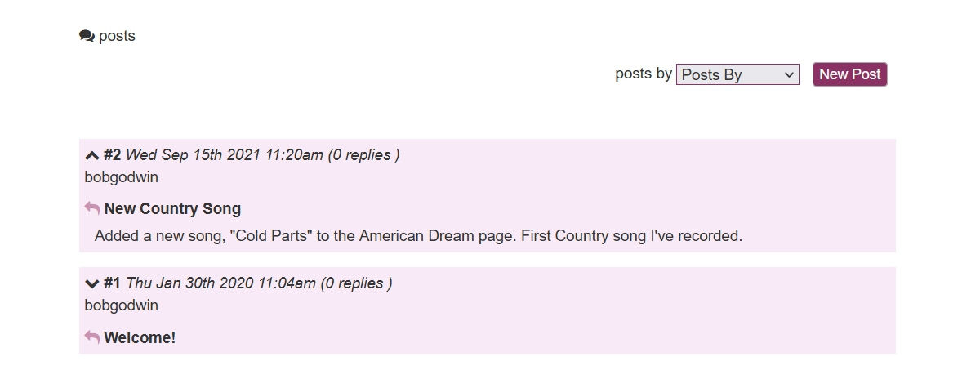Click (0 replies) on post #2
Screen dimensions: 980x388
coord(363,154)
